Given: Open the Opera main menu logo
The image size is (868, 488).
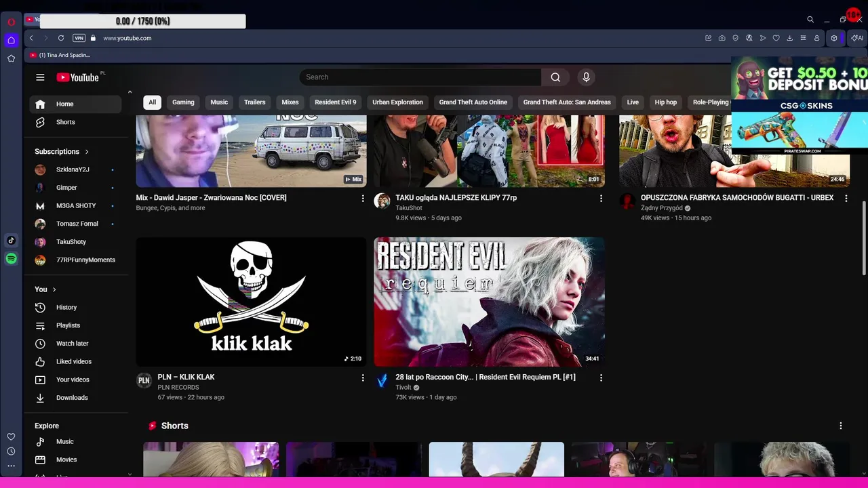Looking at the screenshot, I should (x=11, y=22).
